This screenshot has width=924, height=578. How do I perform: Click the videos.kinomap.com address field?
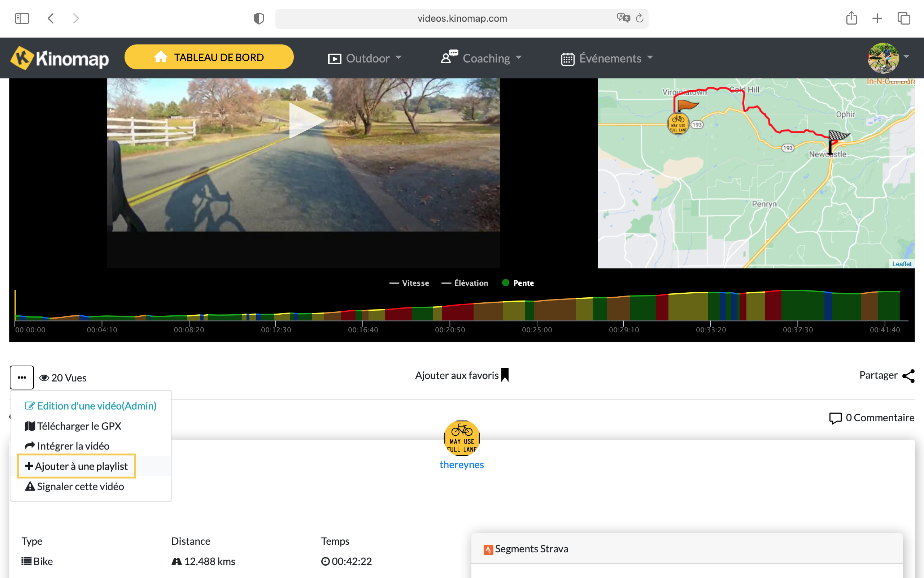click(462, 18)
